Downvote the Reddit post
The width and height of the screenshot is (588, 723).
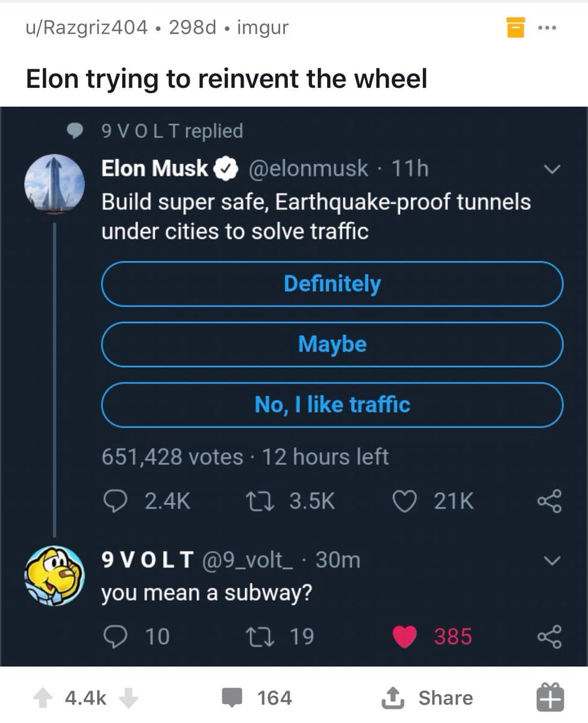(128, 698)
